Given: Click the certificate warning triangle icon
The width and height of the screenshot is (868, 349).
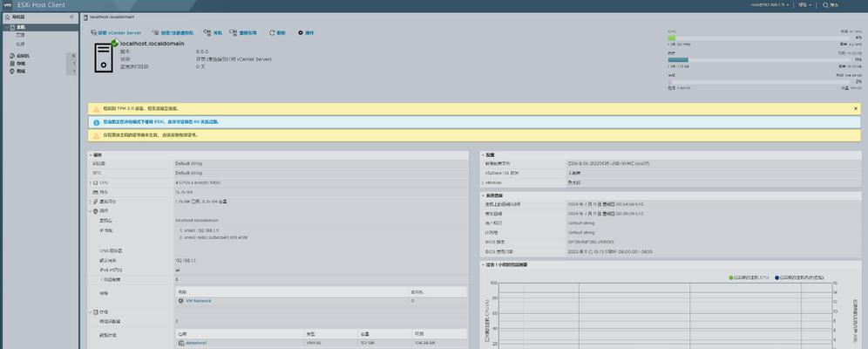Looking at the screenshot, I should pos(97,135).
